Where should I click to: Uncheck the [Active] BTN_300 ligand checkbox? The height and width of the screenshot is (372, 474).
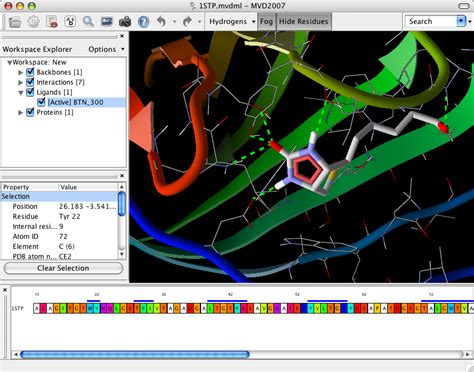point(41,102)
